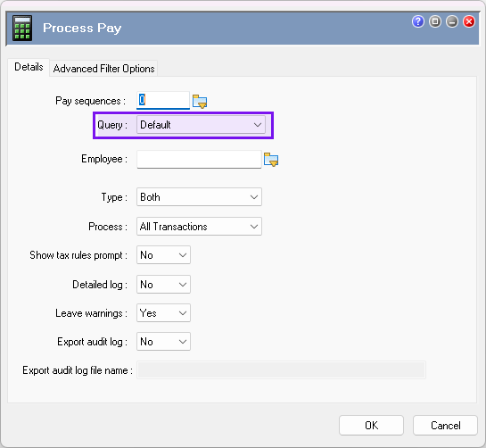The height and width of the screenshot is (448, 486).
Task: Open the Leave warnings dropdown set to Yes
Action: coord(163,312)
